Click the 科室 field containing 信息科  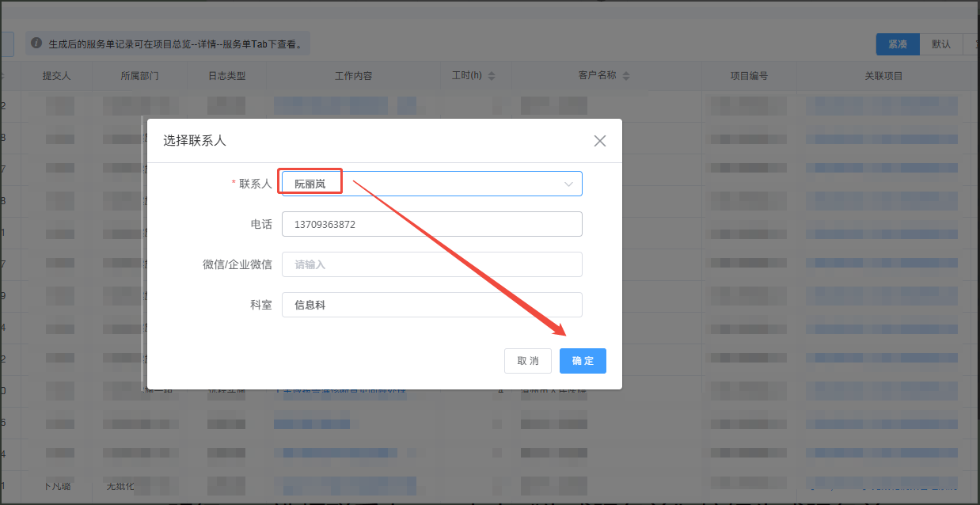tap(431, 305)
